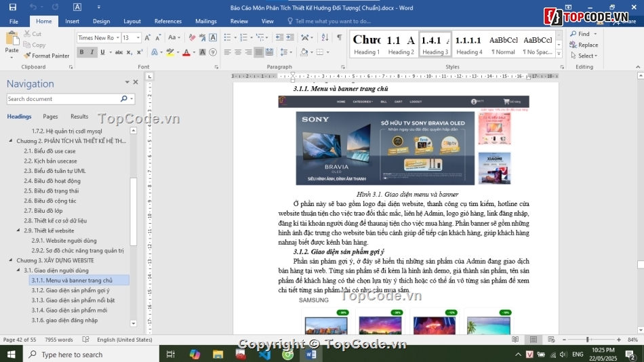Click the Sort icon

tap(325, 37)
